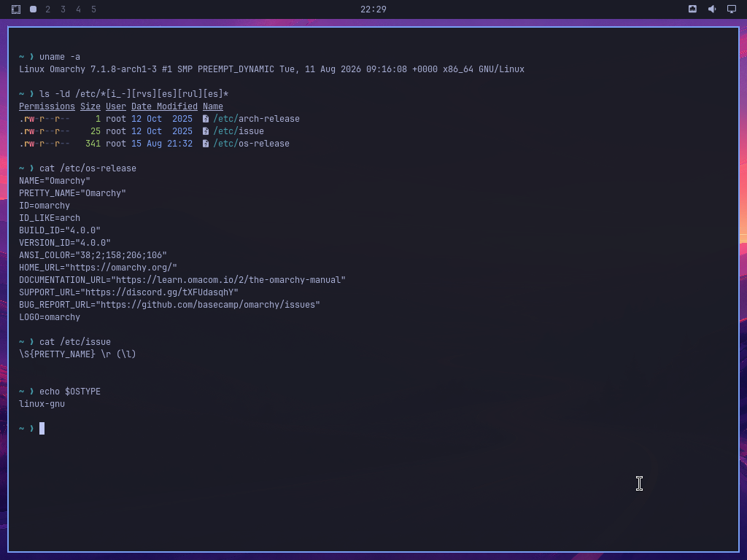This screenshot has width=747, height=560.
Task: Switch to workspace 4
Action: [78, 9]
